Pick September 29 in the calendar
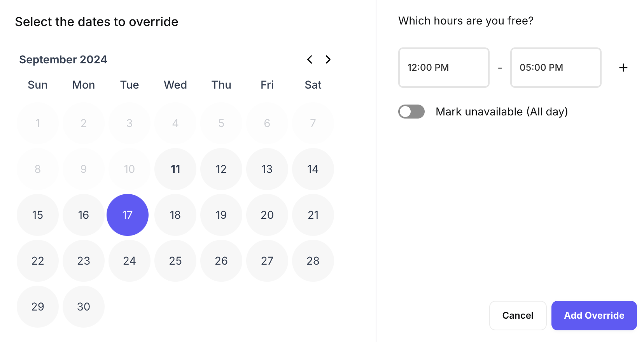The width and height of the screenshot is (644, 342). (38, 307)
